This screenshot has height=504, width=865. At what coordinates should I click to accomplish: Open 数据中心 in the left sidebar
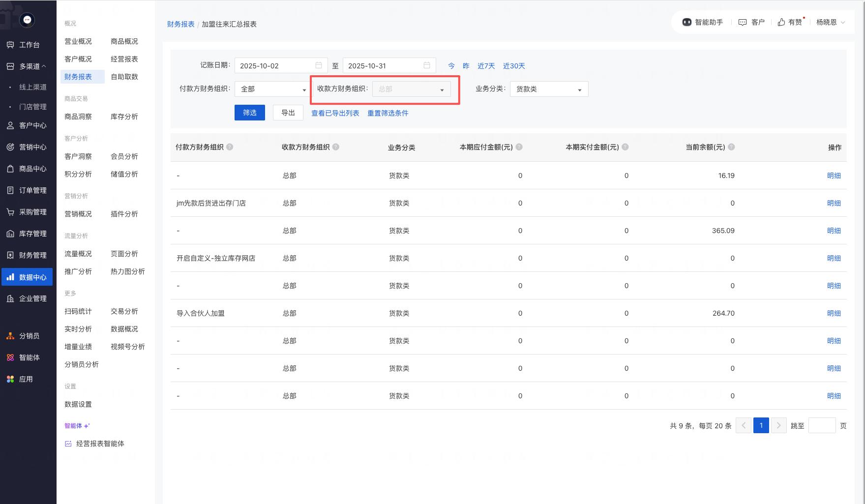point(27,277)
